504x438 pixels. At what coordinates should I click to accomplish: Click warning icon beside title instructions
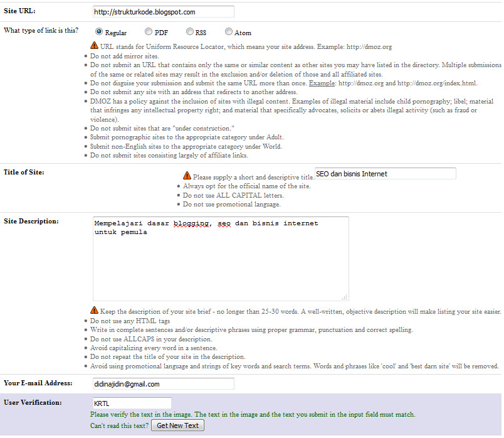pos(187,176)
